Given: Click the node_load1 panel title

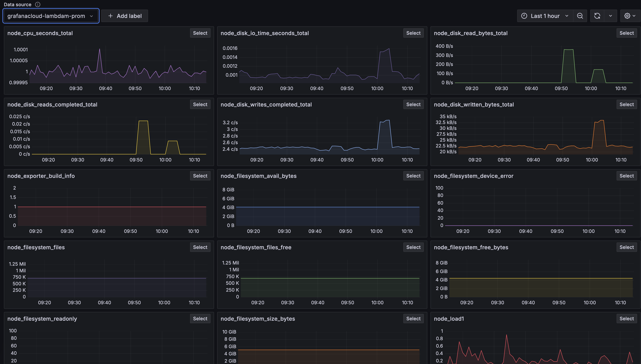Looking at the screenshot, I should pyautogui.click(x=449, y=319).
